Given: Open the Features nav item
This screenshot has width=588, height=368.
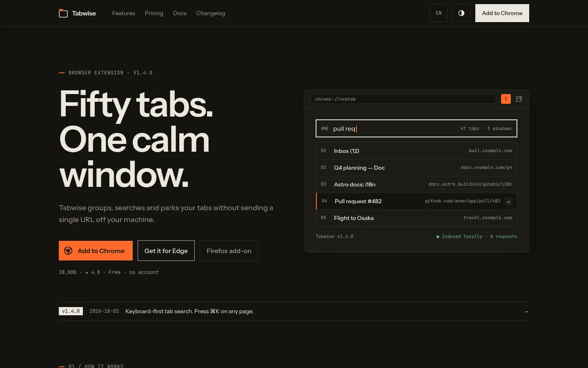Looking at the screenshot, I should pyautogui.click(x=124, y=13).
